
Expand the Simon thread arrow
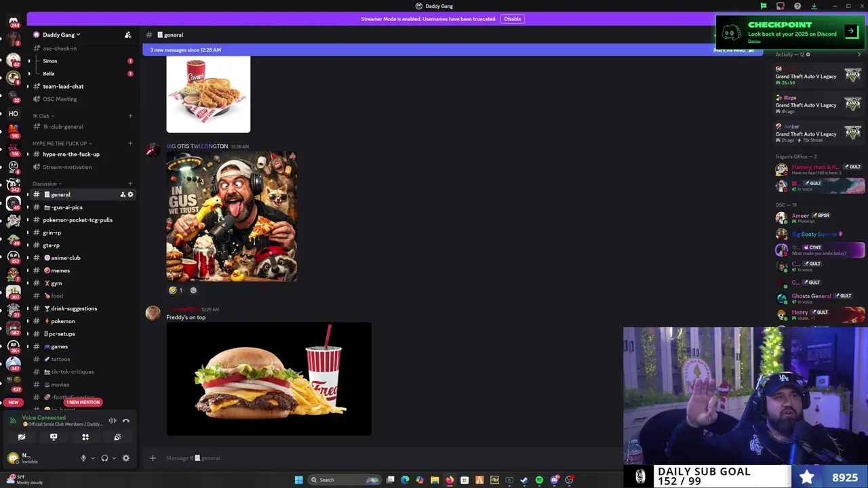(x=28, y=61)
